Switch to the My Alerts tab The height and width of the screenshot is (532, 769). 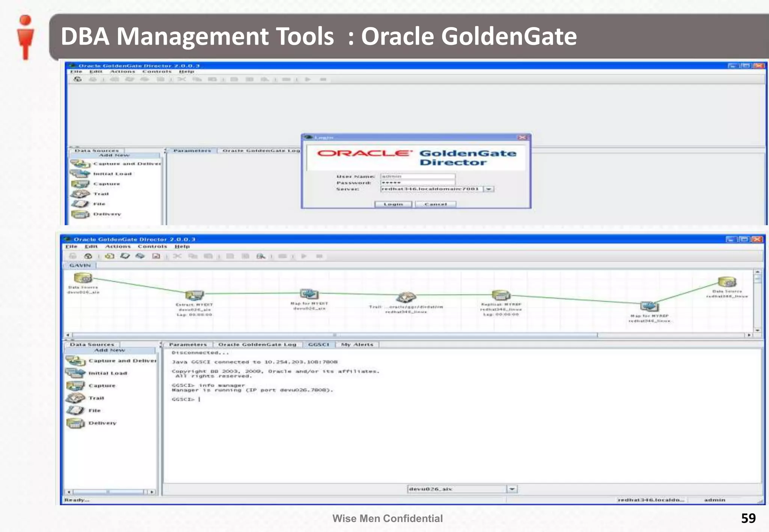tap(357, 344)
